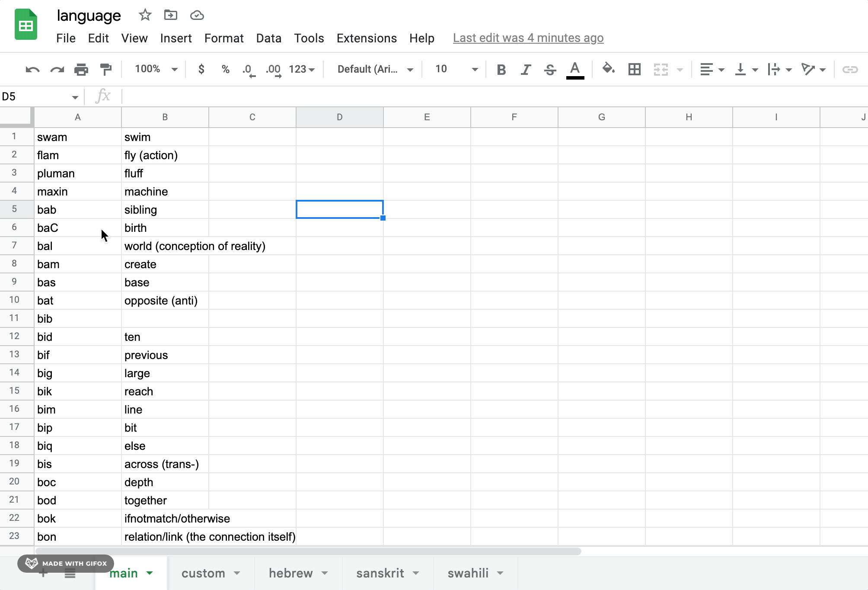The width and height of the screenshot is (868, 590).
Task: Toggle percent number format
Action: click(x=225, y=69)
